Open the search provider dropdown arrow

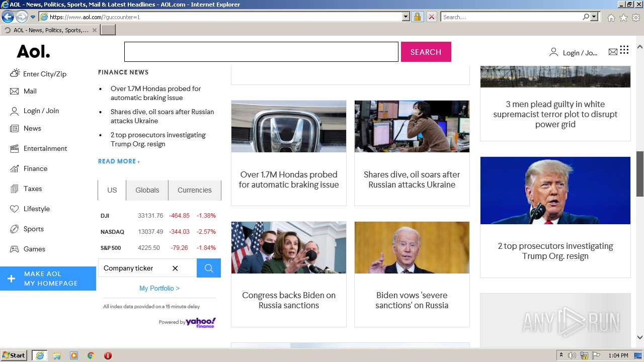594,17
